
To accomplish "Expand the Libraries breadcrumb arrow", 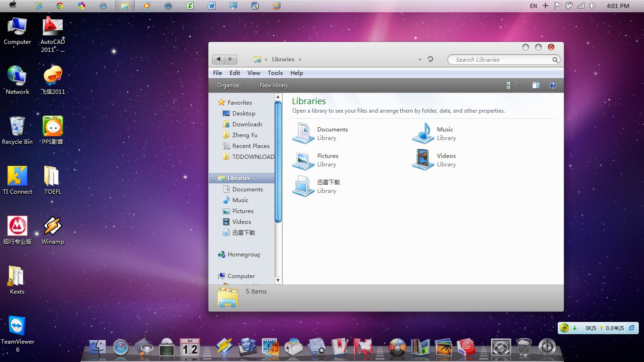I will tap(300, 59).
